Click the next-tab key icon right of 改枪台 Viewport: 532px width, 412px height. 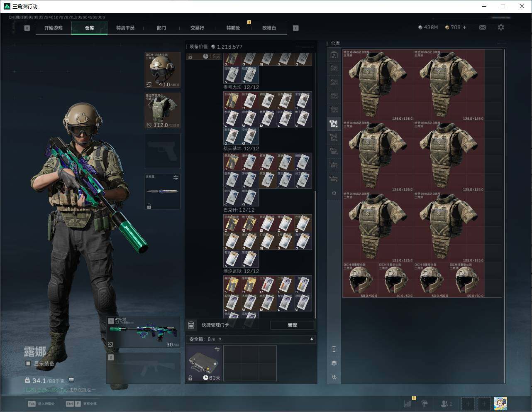tap(296, 28)
